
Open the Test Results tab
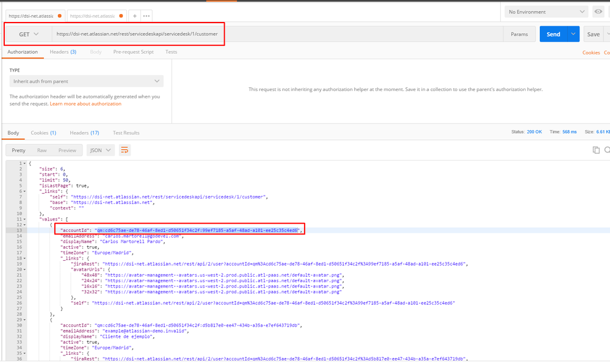coord(126,133)
